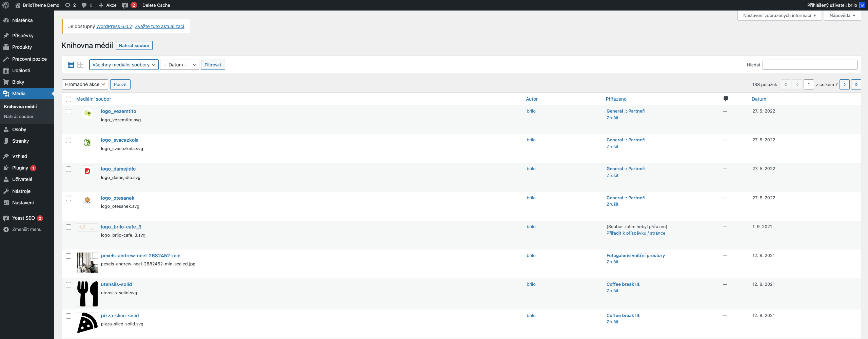Image resolution: width=868 pixels, height=339 pixels.
Task: Switch to list view icon
Action: (x=71, y=65)
